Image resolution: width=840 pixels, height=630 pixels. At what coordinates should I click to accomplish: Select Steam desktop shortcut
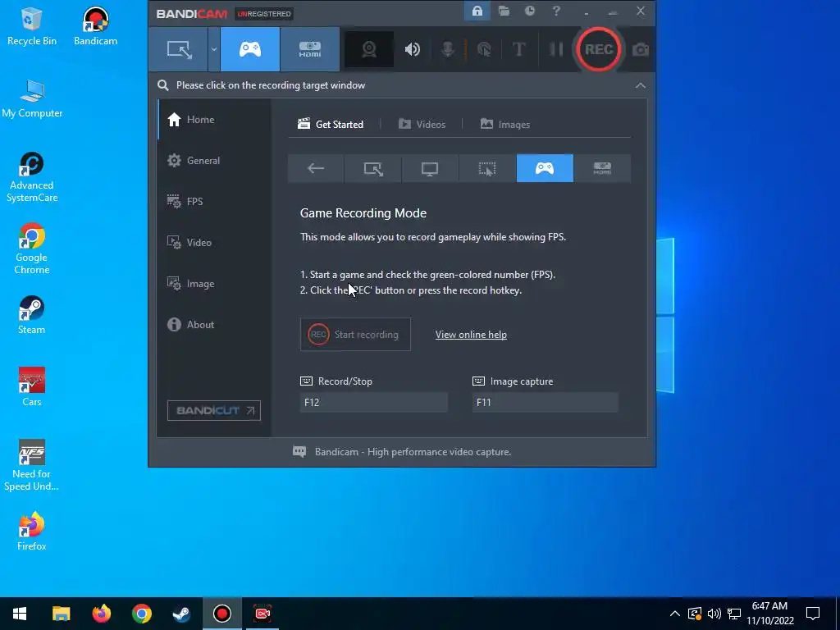click(32, 315)
